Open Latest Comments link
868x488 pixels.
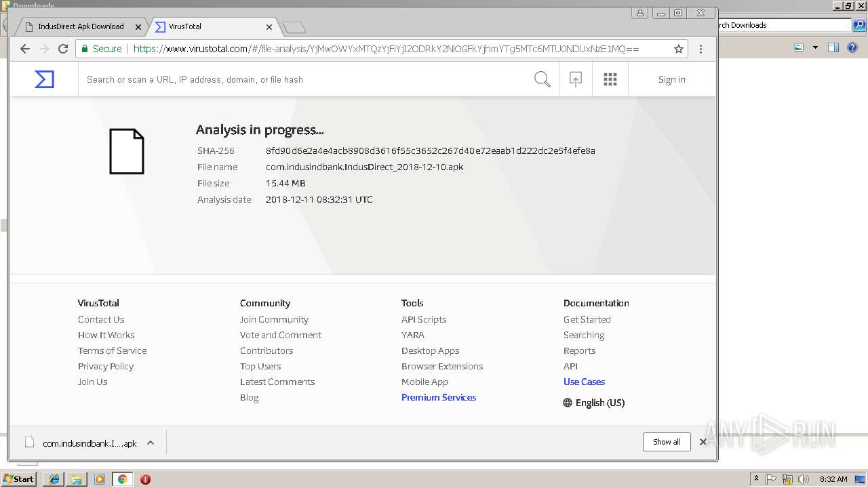tap(277, 382)
